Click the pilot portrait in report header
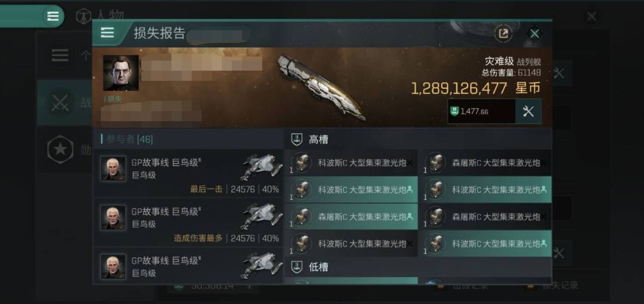The height and width of the screenshot is (304, 644). (x=120, y=73)
